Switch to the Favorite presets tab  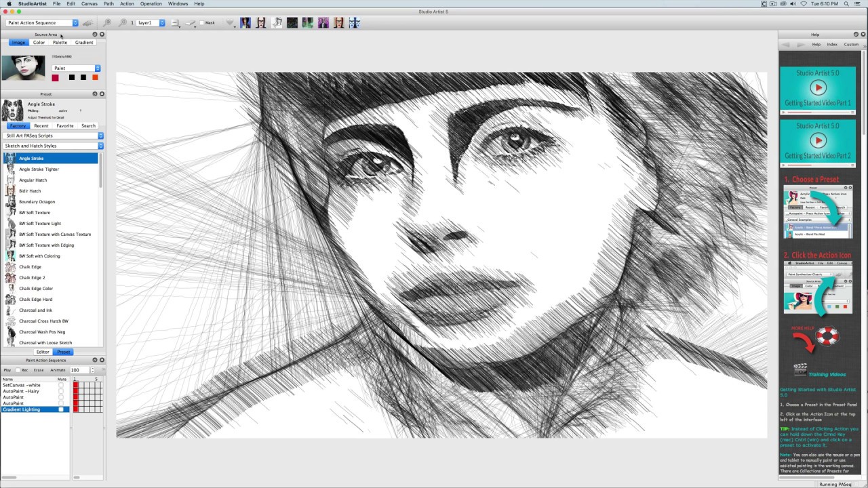coord(65,126)
